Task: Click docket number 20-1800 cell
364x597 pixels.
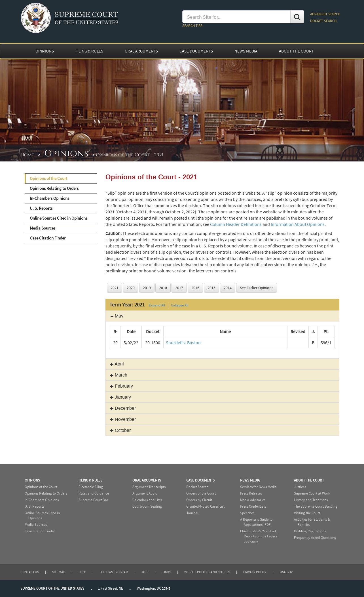Action: point(153,342)
